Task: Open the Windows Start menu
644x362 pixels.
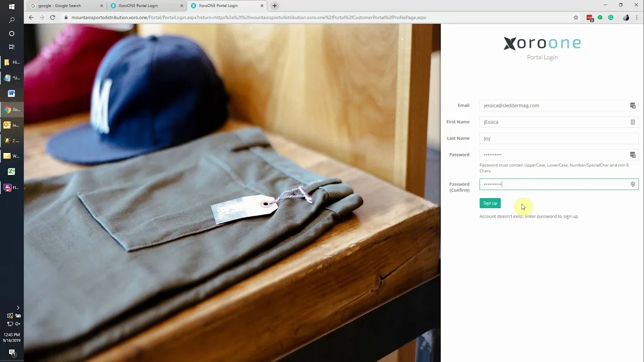Action: coord(12,7)
